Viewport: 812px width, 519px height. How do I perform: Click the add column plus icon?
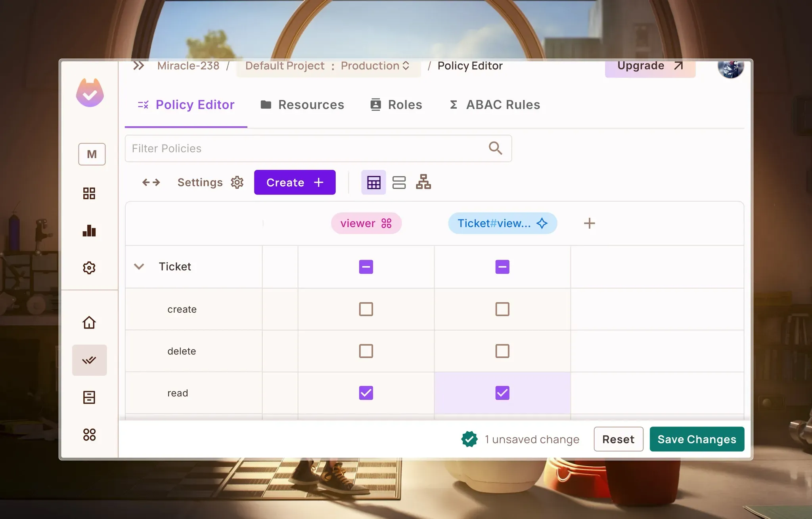[x=589, y=223]
